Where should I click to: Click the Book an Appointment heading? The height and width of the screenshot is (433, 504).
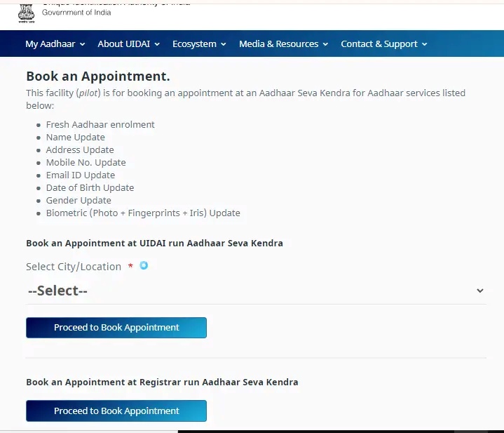pos(98,76)
